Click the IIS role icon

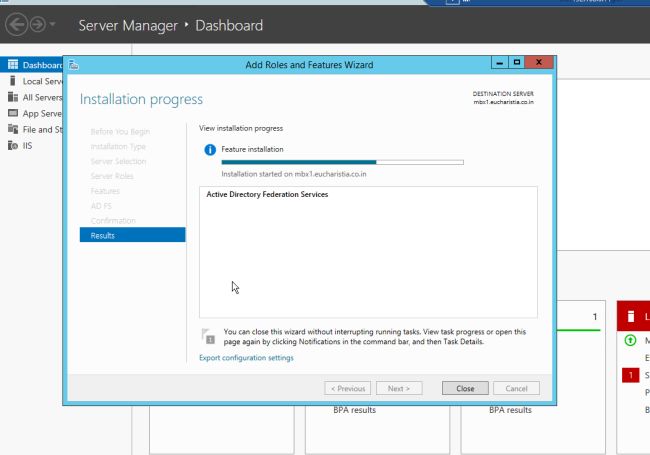tap(13, 145)
